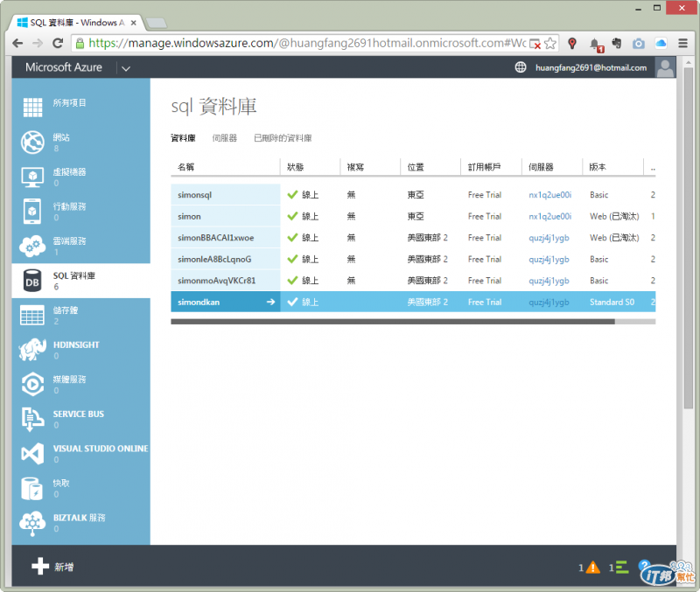Select the SQL 資料庫 sidebar item
Viewport: 700px width, 592px height.
(80, 281)
